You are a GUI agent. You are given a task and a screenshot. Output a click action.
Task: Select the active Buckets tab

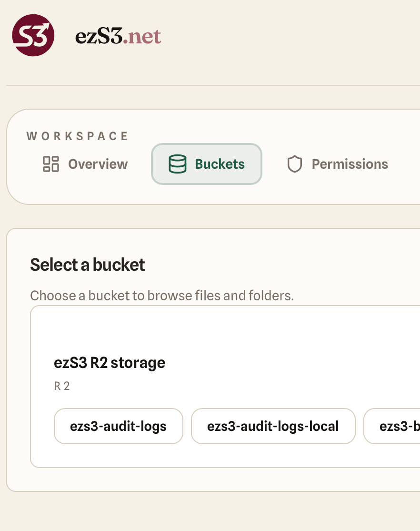click(206, 163)
